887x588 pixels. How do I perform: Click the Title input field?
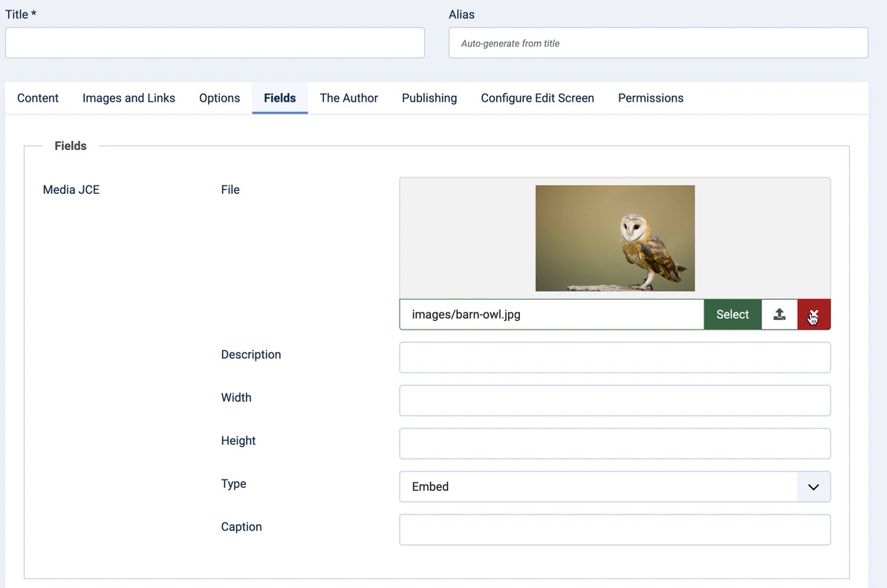pos(215,43)
